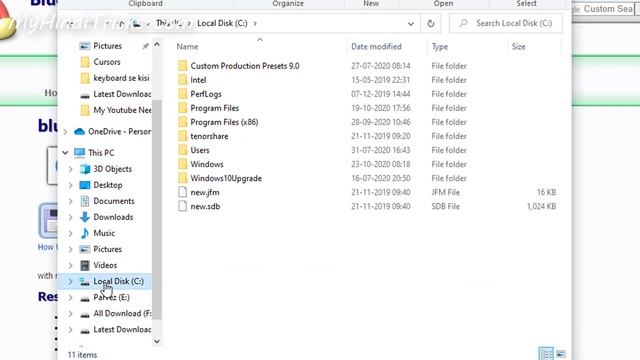Click the JFM File type cell
This screenshot has height=360, width=640.
(445, 192)
